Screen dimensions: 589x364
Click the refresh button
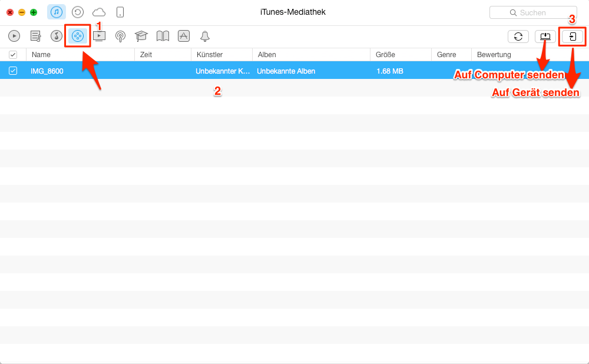click(x=518, y=37)
